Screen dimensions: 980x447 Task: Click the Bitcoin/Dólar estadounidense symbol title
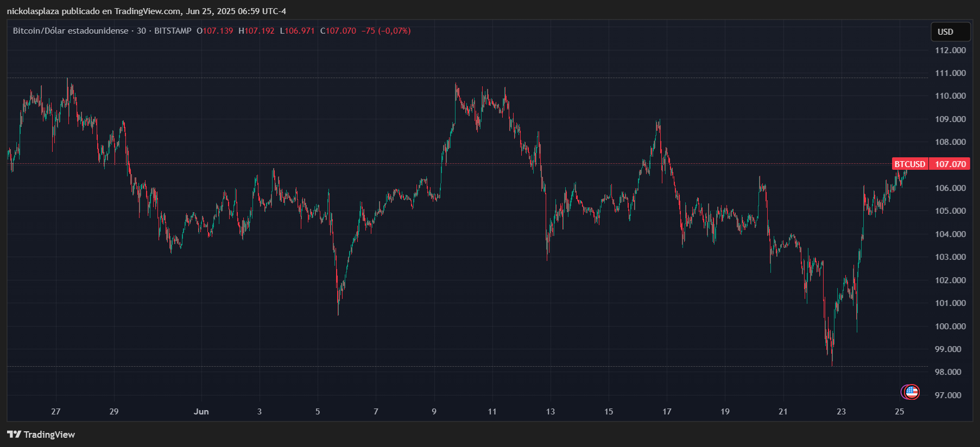[71, 31]
